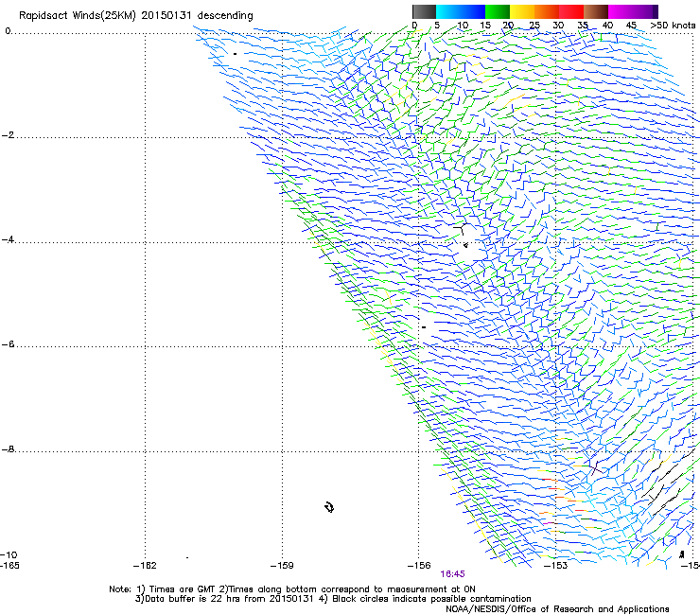Click the 'Times are GMT' note line
The height and width of the screenshot is (615, 700).
click(292, 589)
